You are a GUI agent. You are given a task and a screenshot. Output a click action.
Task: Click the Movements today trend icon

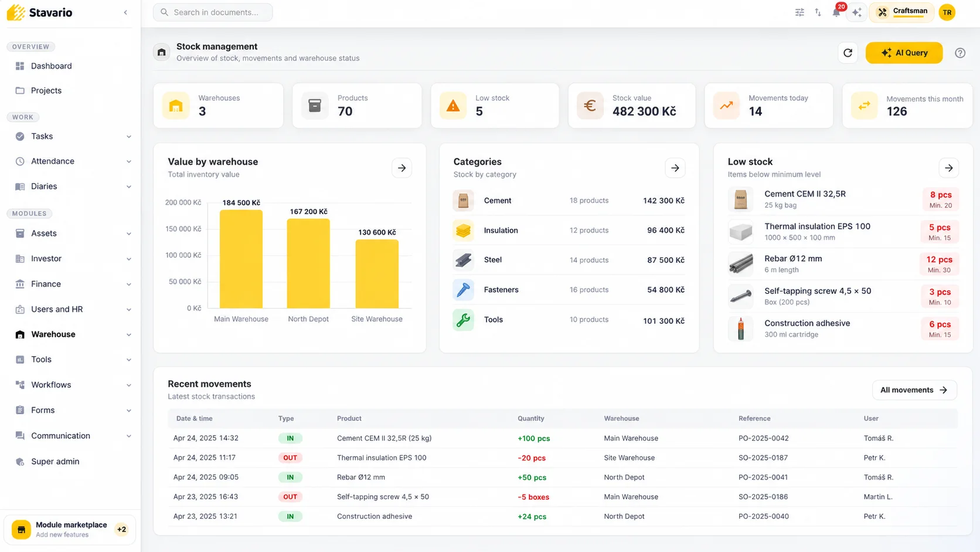coord(727,106)
